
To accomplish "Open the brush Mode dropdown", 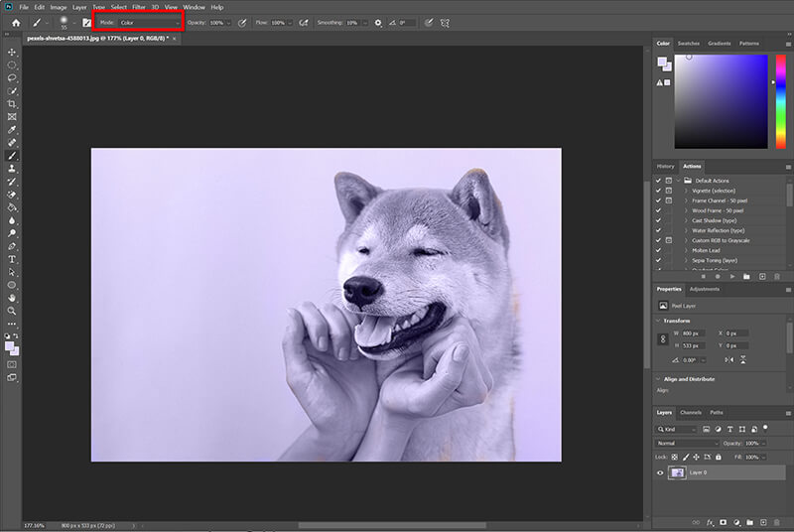I will click(150, 23).
